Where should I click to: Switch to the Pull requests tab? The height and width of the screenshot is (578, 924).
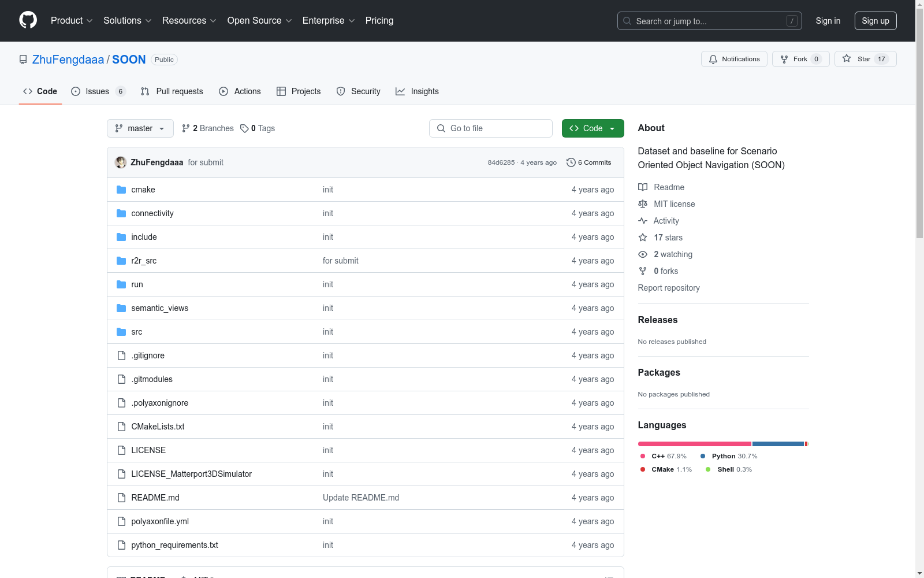172,91
